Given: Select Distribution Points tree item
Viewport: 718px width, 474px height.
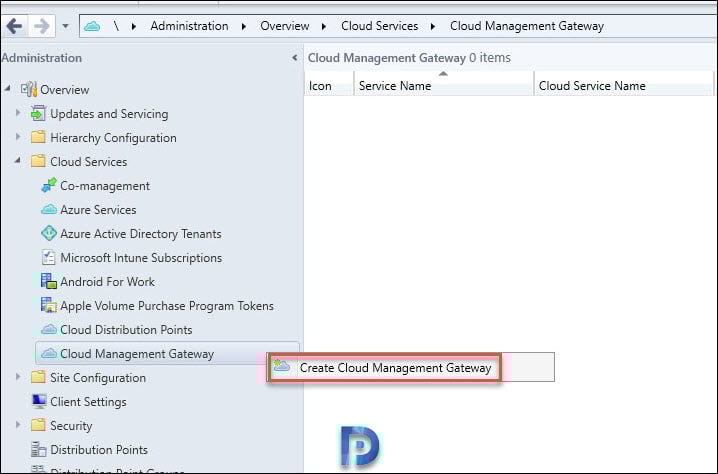Looking at the screenshot, I should click(x=99, y=450).
